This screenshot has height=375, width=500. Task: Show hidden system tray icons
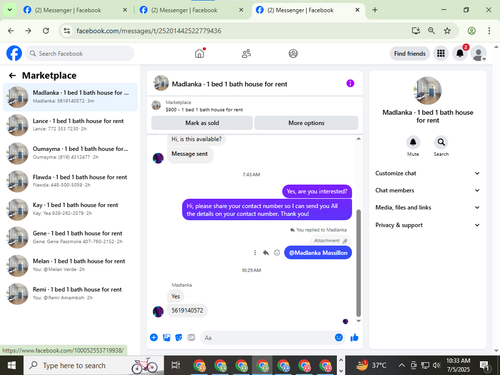point(402,365)
